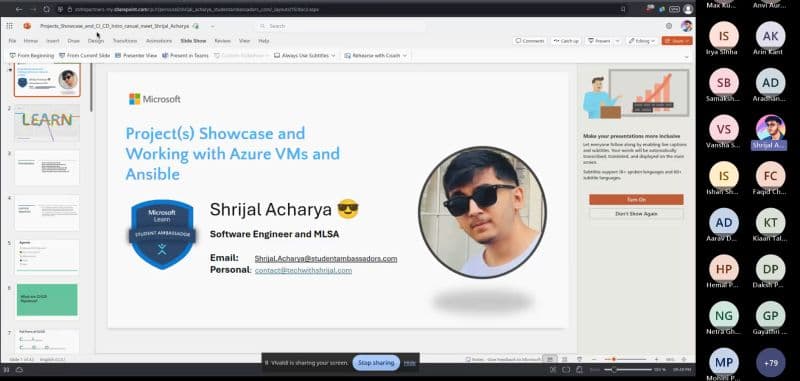Open the app launcher waffle icon
The height and width of the screenshot is (381, 800).
pos(9,26)
